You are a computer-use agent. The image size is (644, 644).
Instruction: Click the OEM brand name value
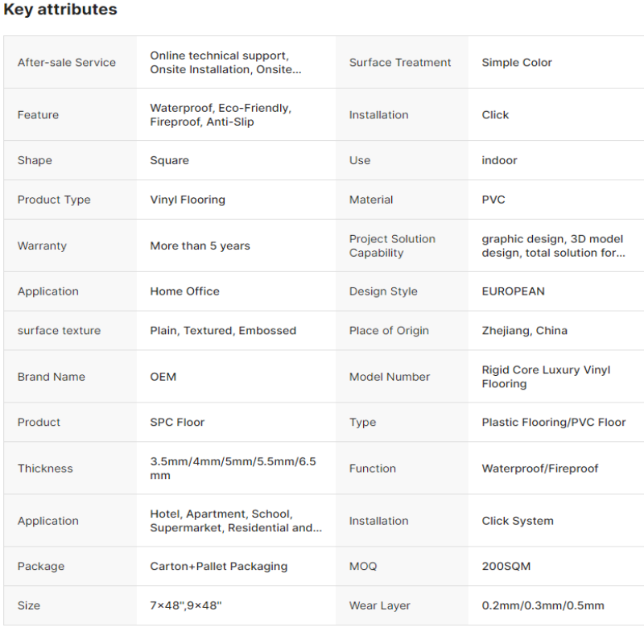tap(163, 377)
